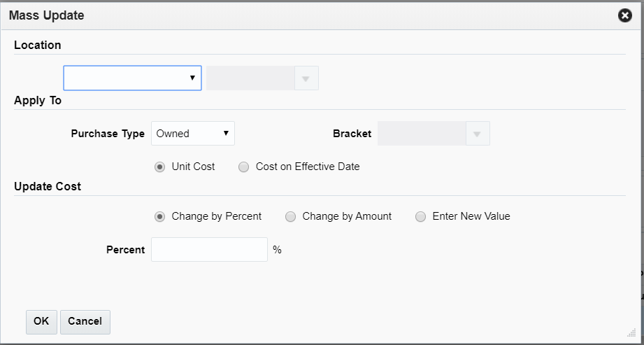This screenshot has width=644, height=345.
Task: Focus the Percent input field
Action: (209, 250)
